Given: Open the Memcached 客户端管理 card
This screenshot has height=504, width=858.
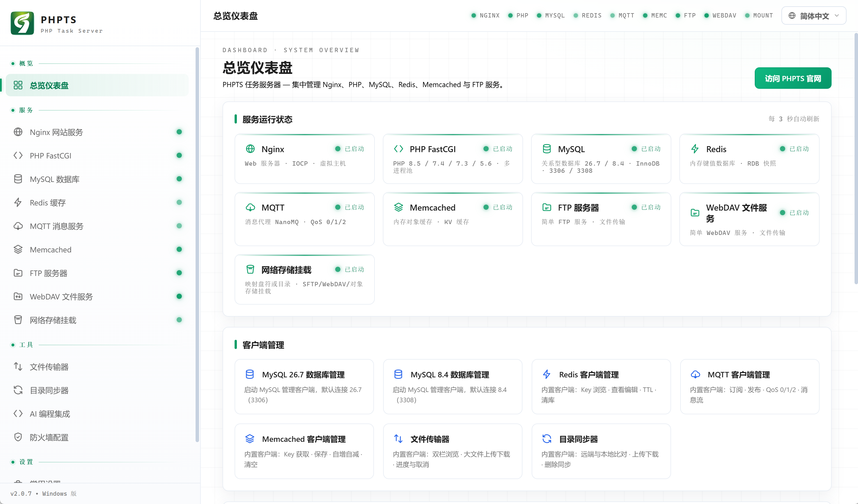Looking at the screenshot, I should click(304, 451).
